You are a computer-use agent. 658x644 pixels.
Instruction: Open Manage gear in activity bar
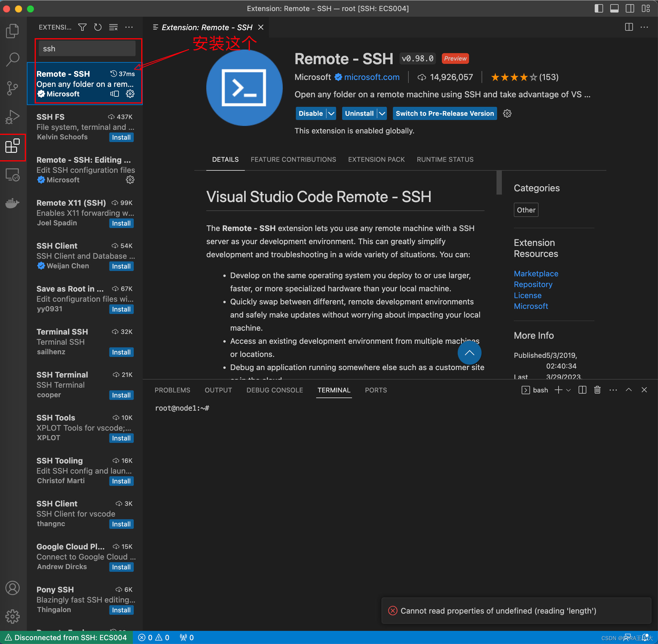click(x=13, y=616)
